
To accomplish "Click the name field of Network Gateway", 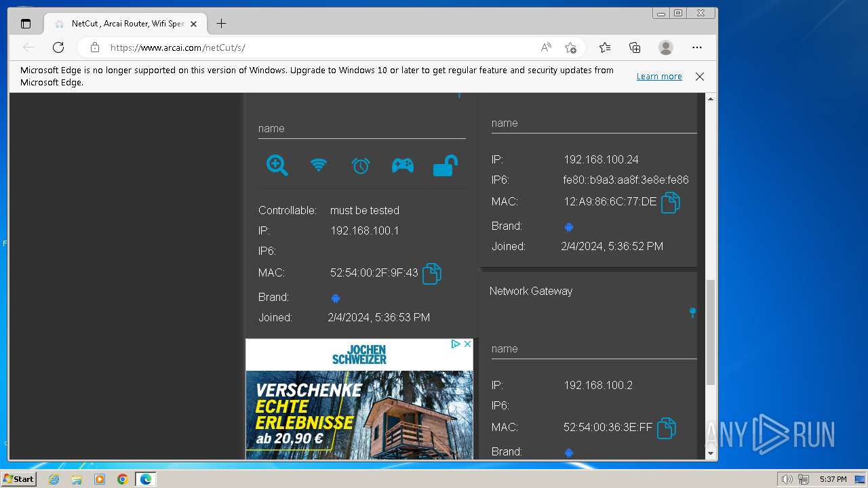I will [594, 348].
